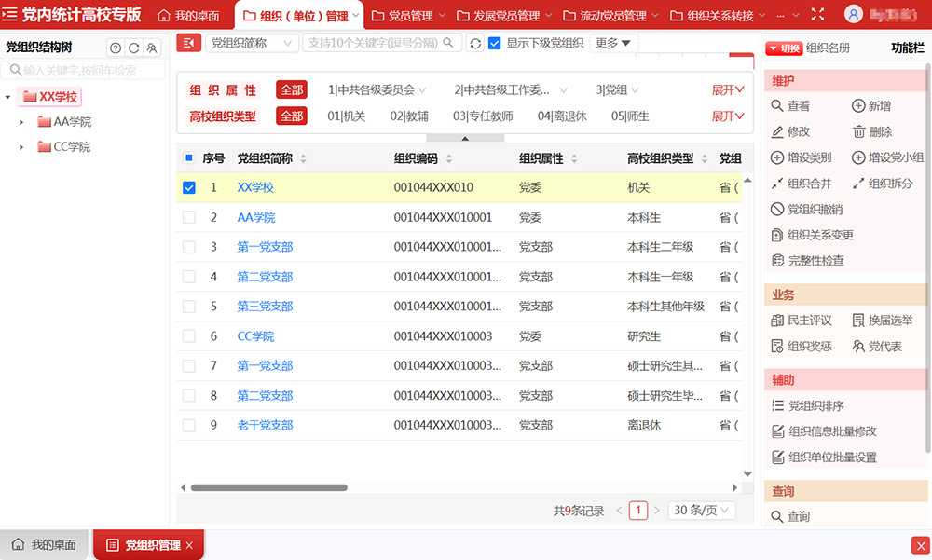Open 组织单位批量设置 function
Viewport: 932px width, 560px height.
824,458
